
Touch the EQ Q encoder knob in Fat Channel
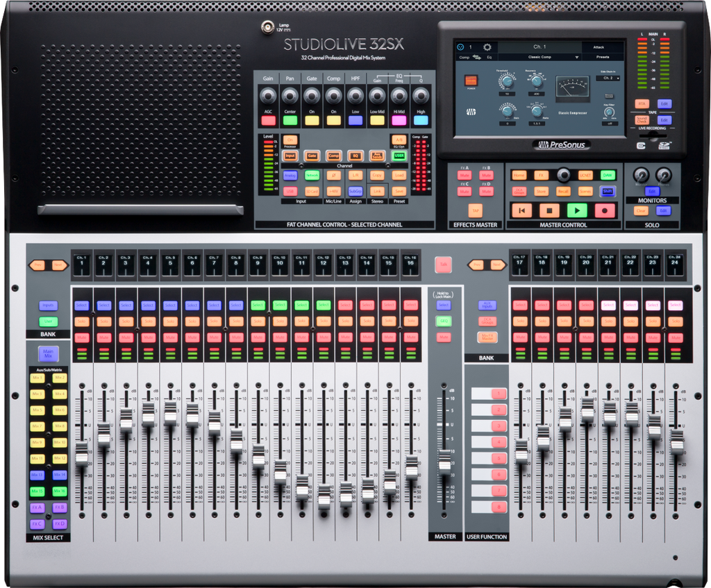click(421, 96)
